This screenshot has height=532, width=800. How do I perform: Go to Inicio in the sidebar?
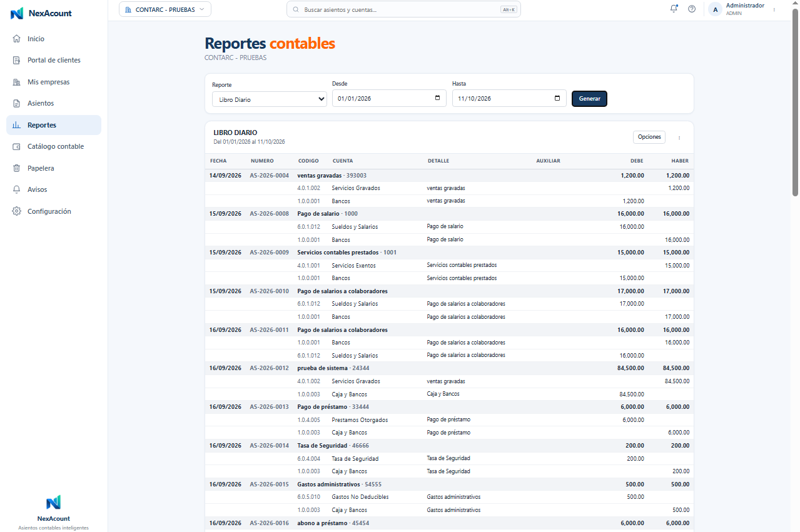(54, 39)
